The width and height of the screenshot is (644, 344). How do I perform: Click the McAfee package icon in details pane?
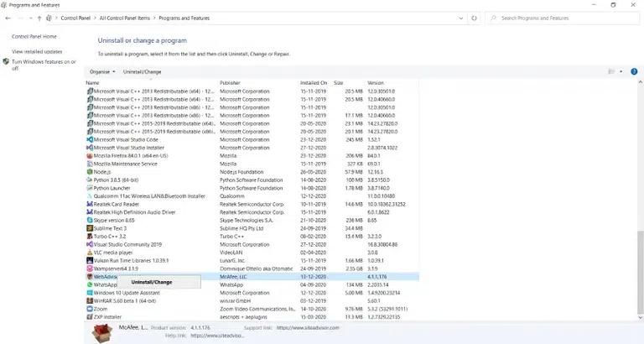[102, 333]
